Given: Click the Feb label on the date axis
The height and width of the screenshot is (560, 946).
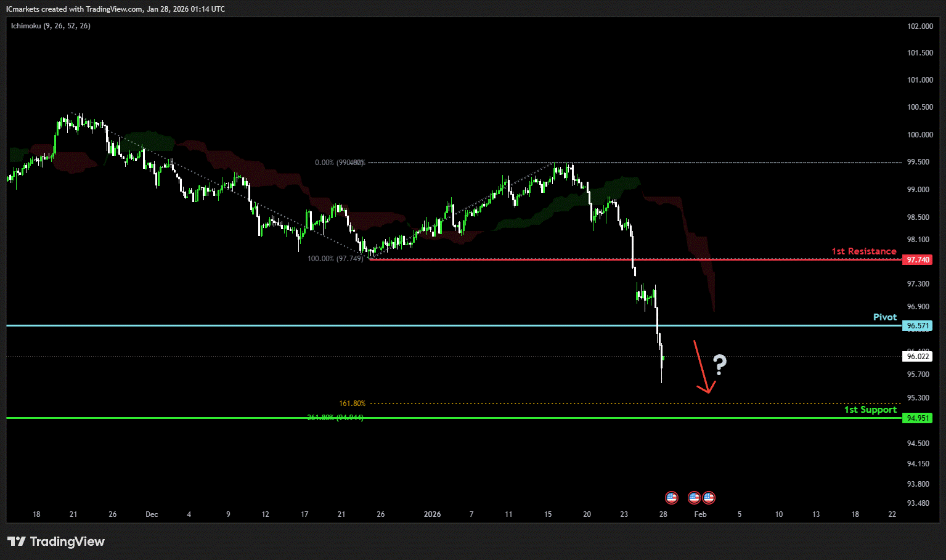Looking at the screenshot, I should (700, 514).
